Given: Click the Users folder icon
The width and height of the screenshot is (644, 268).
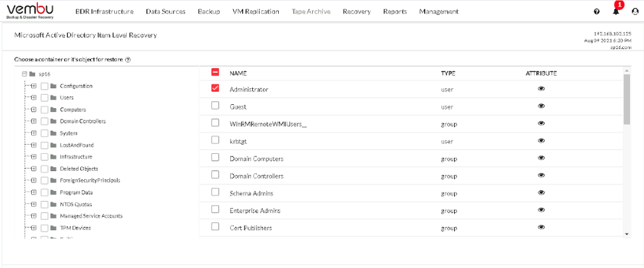Looking at the screenshot, I should coord(53,98).
